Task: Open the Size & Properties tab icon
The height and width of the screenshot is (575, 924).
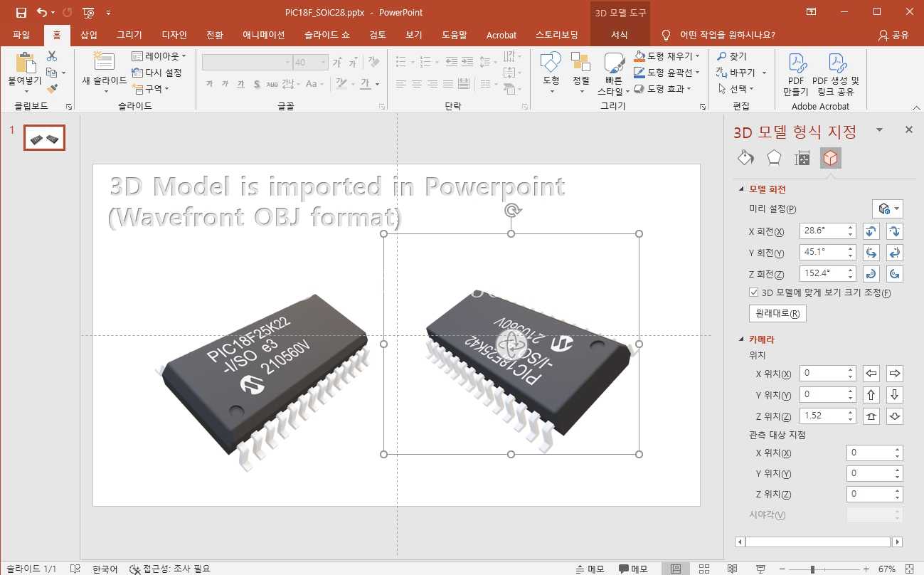Action: pos(802,158)
